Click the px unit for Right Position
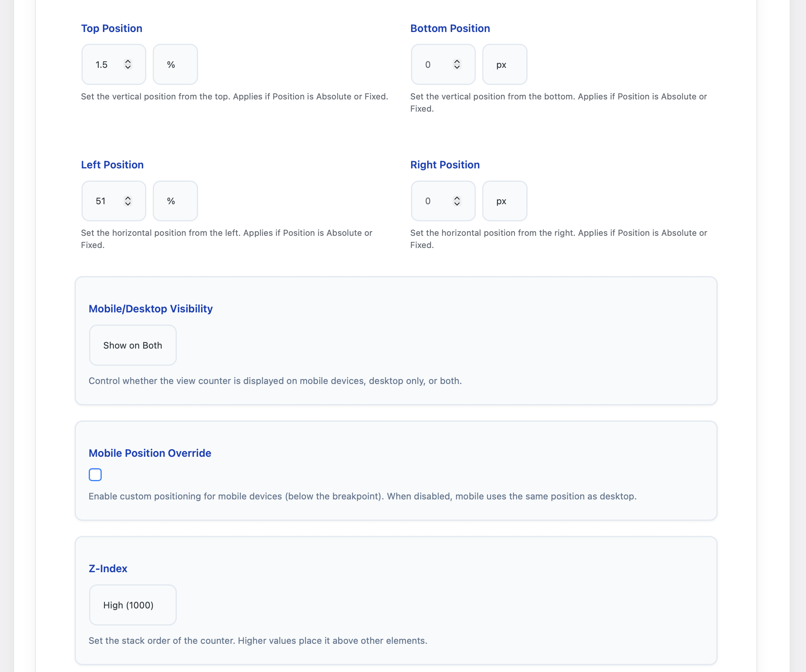This screenshot has width=806, height=672. (x=504, y=201)
